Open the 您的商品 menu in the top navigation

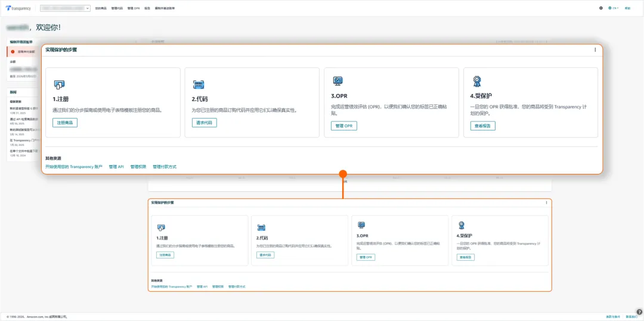(x=101, y=8)
